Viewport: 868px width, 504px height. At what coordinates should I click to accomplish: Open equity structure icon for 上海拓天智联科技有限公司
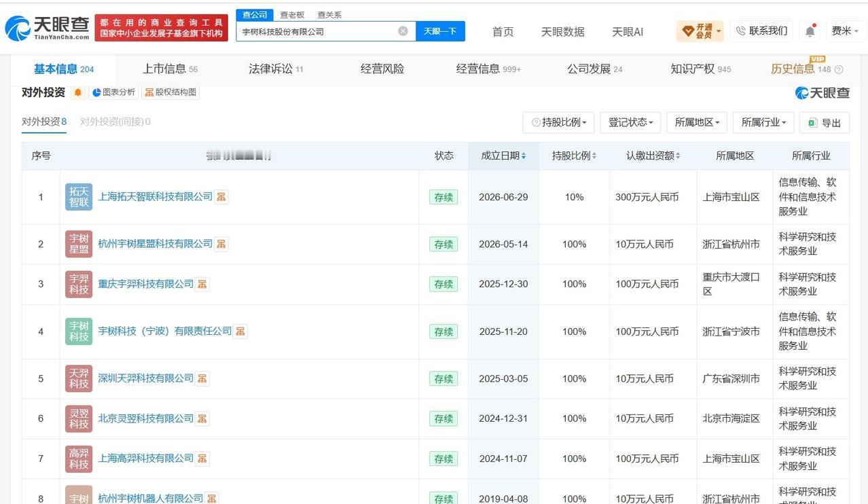221,197
